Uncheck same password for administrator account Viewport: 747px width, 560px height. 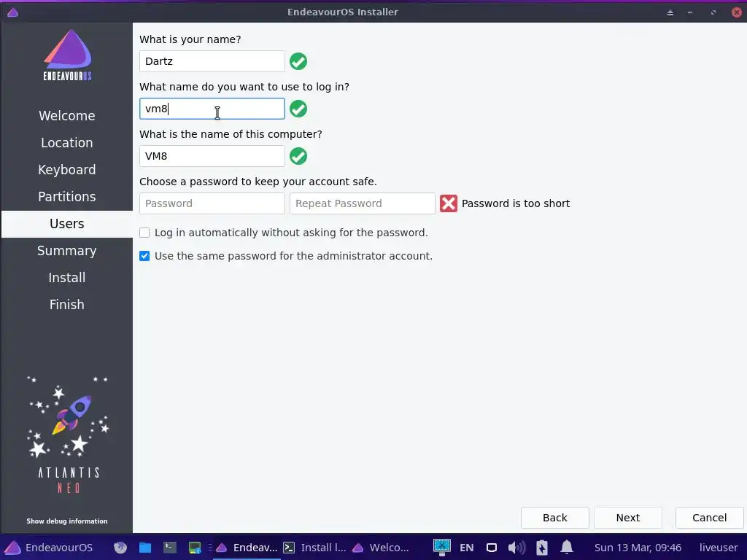[144, 256]
